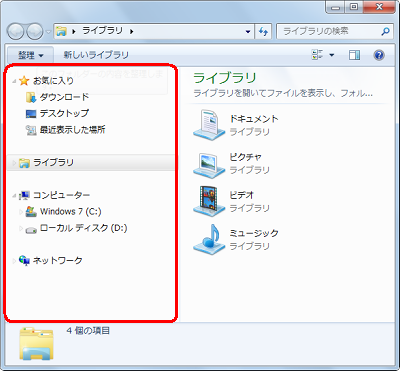Click the ドキュメント library icon
This screenshot has width=400, height=371.
point(209,125)
